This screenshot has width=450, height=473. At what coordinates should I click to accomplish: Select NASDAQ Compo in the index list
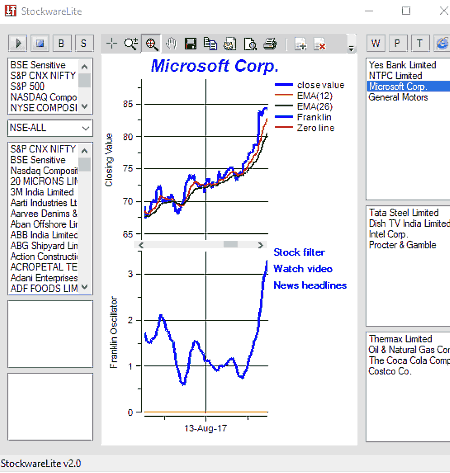pos(44,97)
